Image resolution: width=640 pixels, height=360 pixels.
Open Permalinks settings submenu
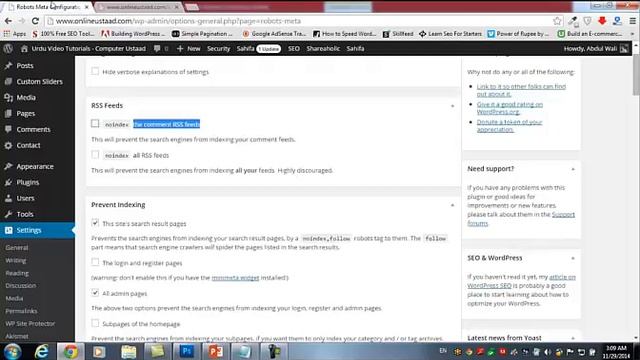(21, 311)
